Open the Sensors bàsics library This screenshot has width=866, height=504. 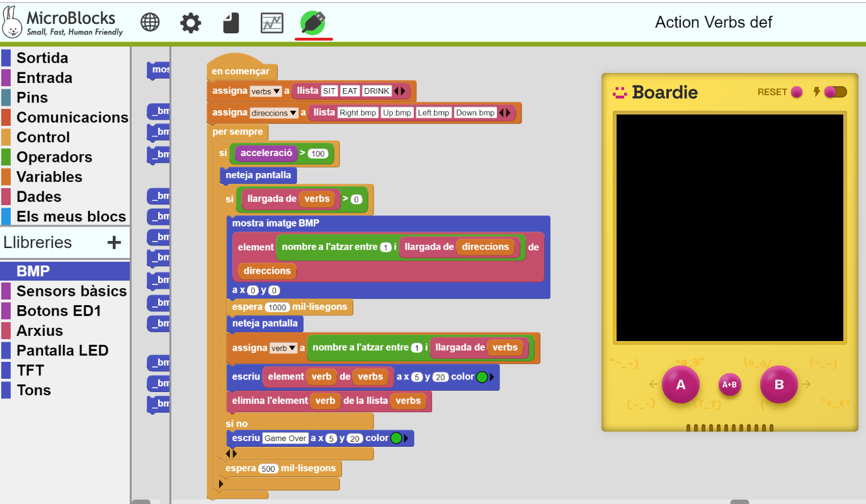point(71,291)
